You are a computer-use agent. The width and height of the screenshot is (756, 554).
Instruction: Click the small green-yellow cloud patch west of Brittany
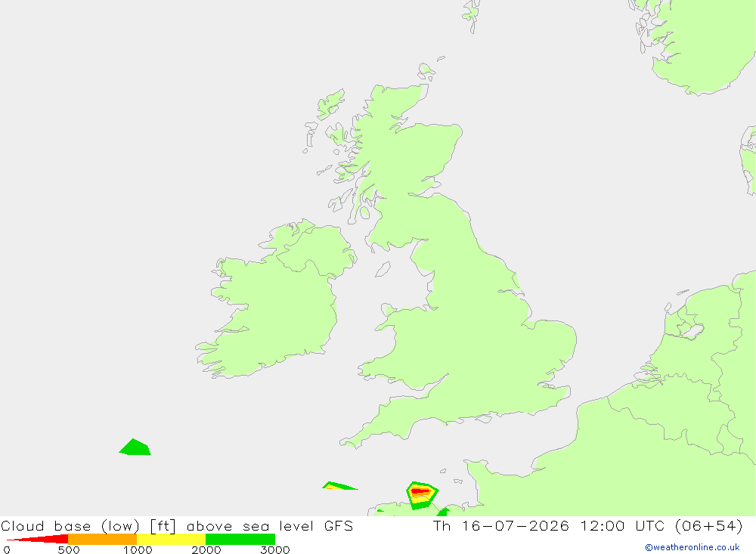[x=339, y=485]
